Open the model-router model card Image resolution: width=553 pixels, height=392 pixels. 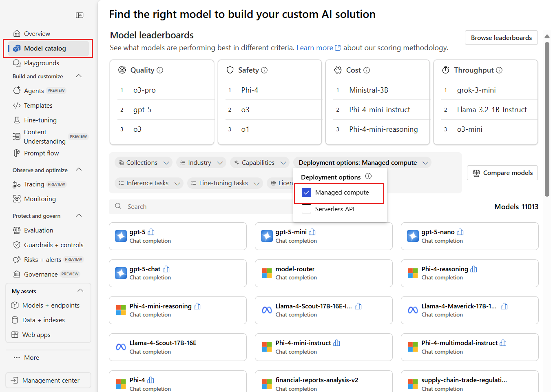324,273
